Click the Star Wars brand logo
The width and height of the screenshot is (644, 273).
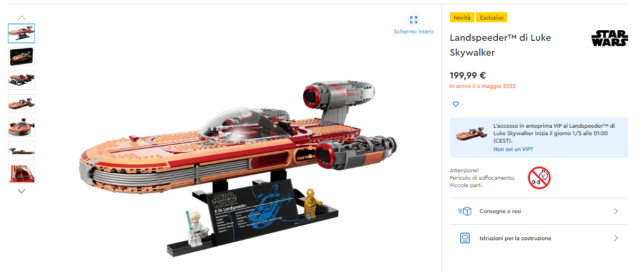(x=610, y=39)
